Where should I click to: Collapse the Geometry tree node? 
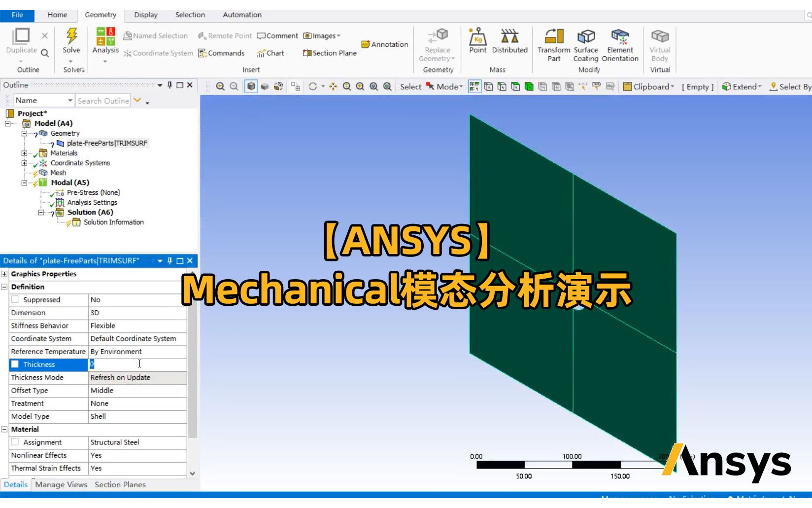point(24,133)
